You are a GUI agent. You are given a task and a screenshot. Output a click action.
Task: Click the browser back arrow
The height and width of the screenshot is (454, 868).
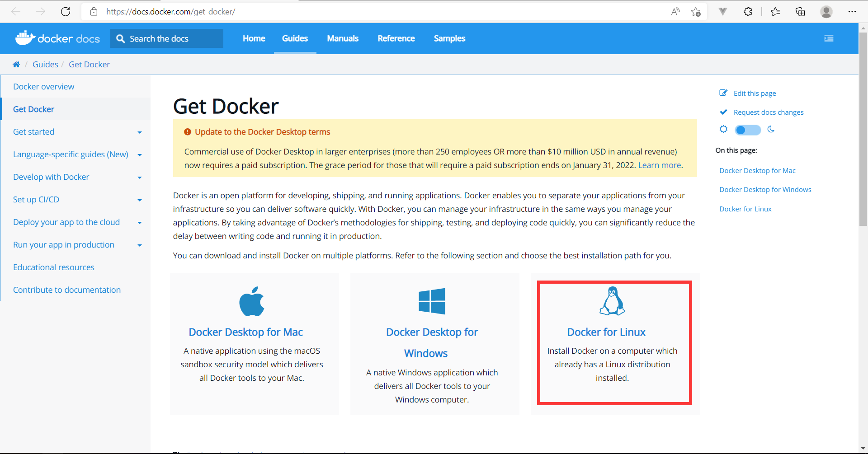(x=16, y=12)
